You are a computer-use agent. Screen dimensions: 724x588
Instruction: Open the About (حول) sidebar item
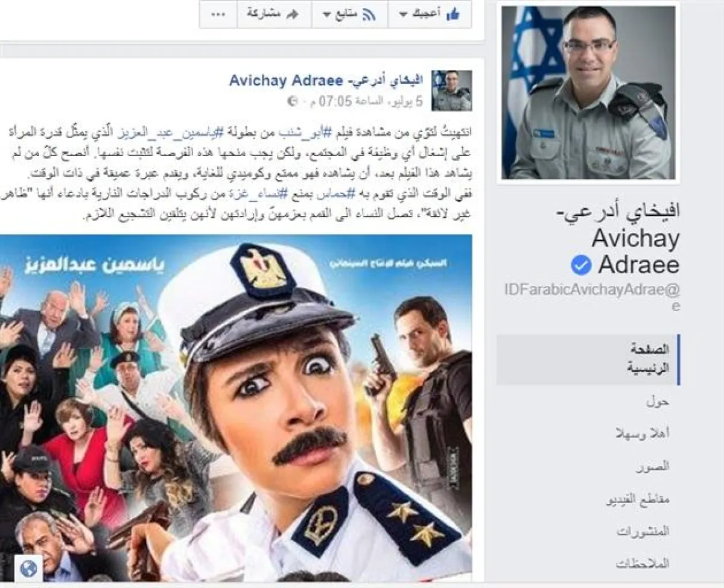point(661,401)
